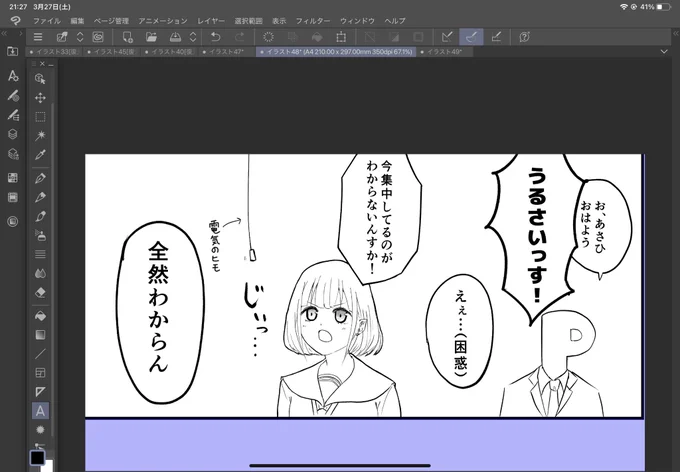Toggle the Deselect icon
This screenshot has width=680, height=472.
click(369, 37)
